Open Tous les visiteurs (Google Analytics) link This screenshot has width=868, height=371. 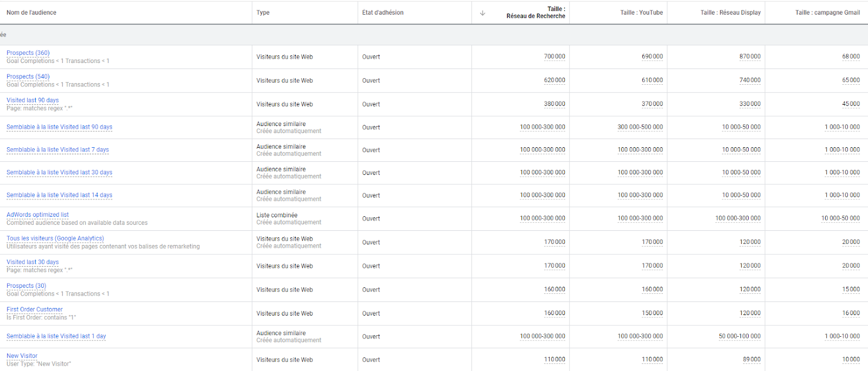pos(55,238)
